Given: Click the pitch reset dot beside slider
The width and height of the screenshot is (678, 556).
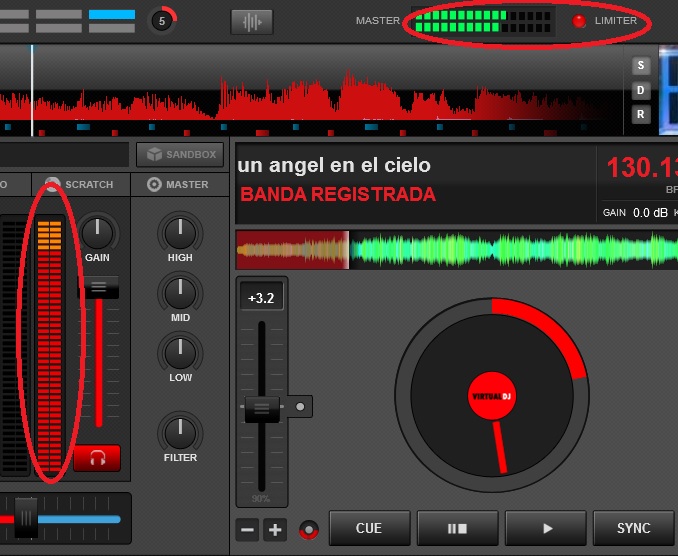Looking at the screenshot, I should point(298,407).
